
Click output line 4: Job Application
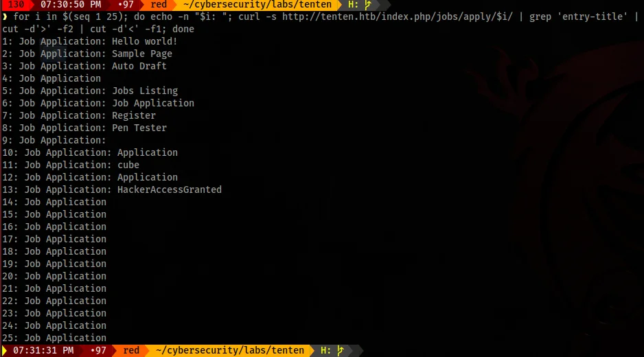click(51, 78)
